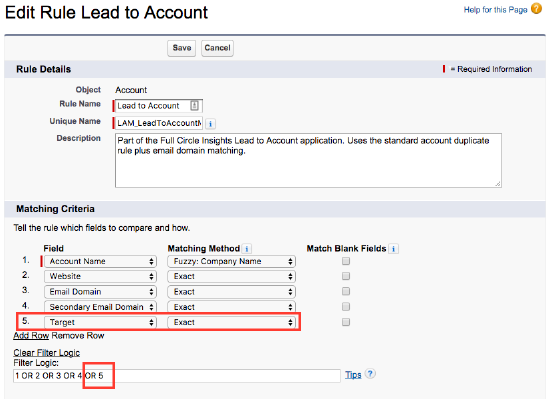This screenshot has width=550, height=399.
Task: Enable Match Blank Fields for Email Domain row
Action: [346, 291]
